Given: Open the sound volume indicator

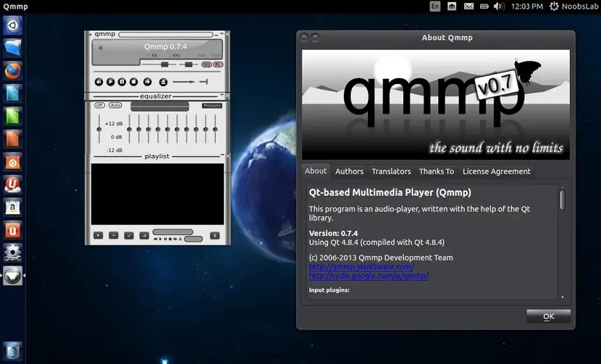Looking at the screenshot, I should pos(499,6).
